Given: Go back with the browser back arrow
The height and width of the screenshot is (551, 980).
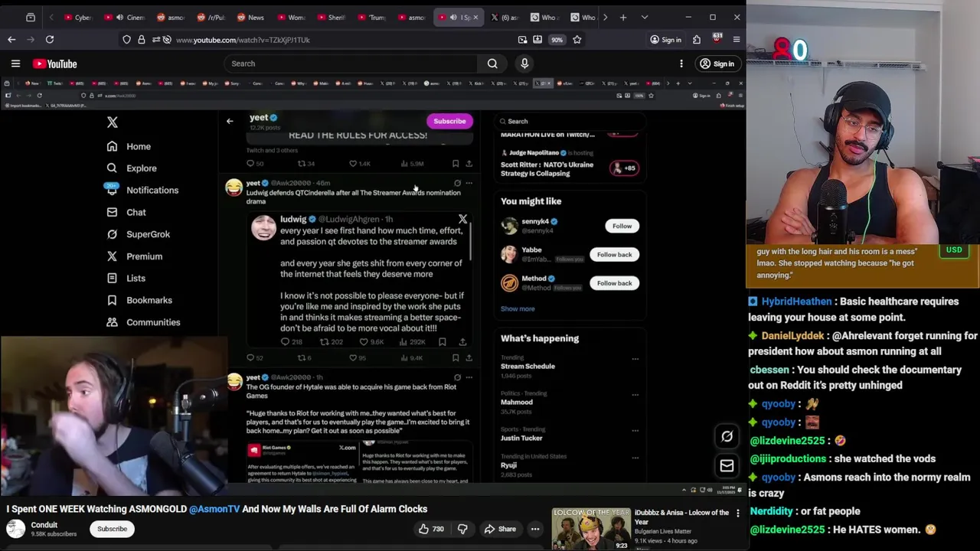Looking at the screenshot, I should point(11,40).
